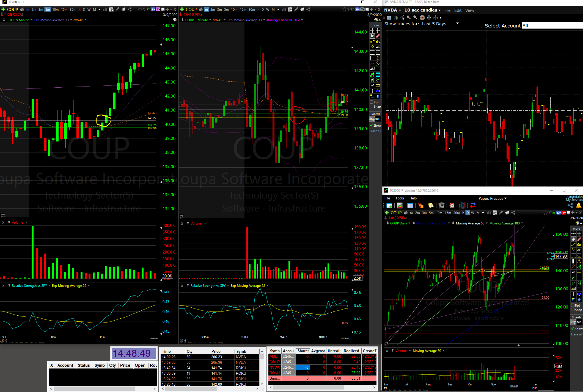Open the watchlist grid toolbar icon
Image resolution: width=583 pixels, height=392 pixels.
(410, 205)
